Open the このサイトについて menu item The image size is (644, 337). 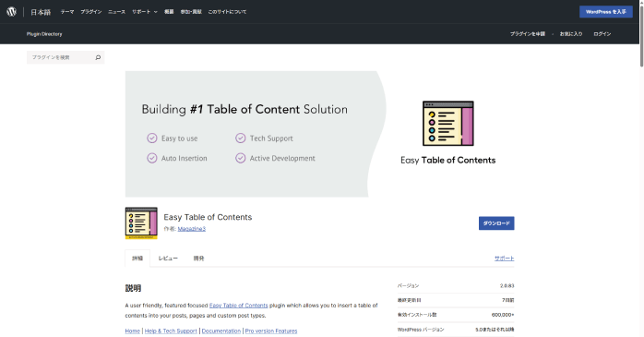227,12
